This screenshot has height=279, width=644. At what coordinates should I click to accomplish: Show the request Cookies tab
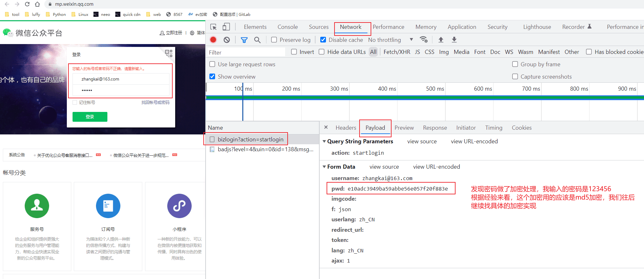tap(522, 127)
